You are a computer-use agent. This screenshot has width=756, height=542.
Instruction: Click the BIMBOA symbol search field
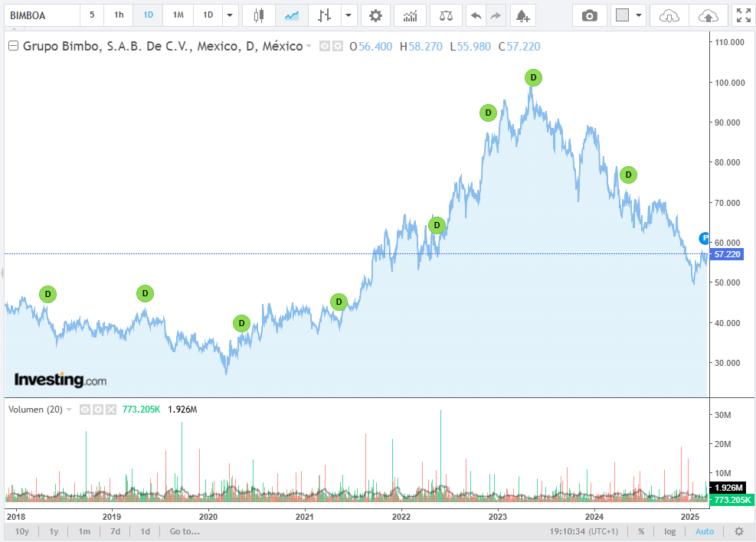pyautogui.click(x=42, y=15)
